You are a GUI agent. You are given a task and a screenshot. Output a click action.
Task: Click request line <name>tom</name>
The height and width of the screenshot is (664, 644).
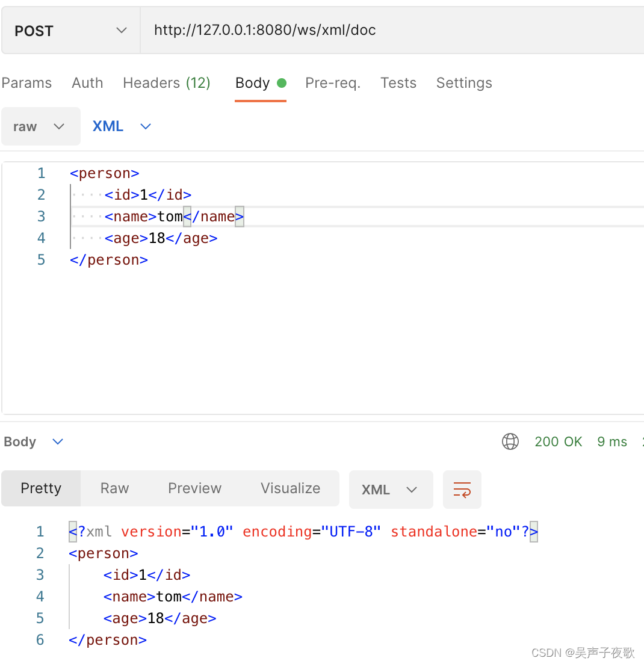[174, 217]
